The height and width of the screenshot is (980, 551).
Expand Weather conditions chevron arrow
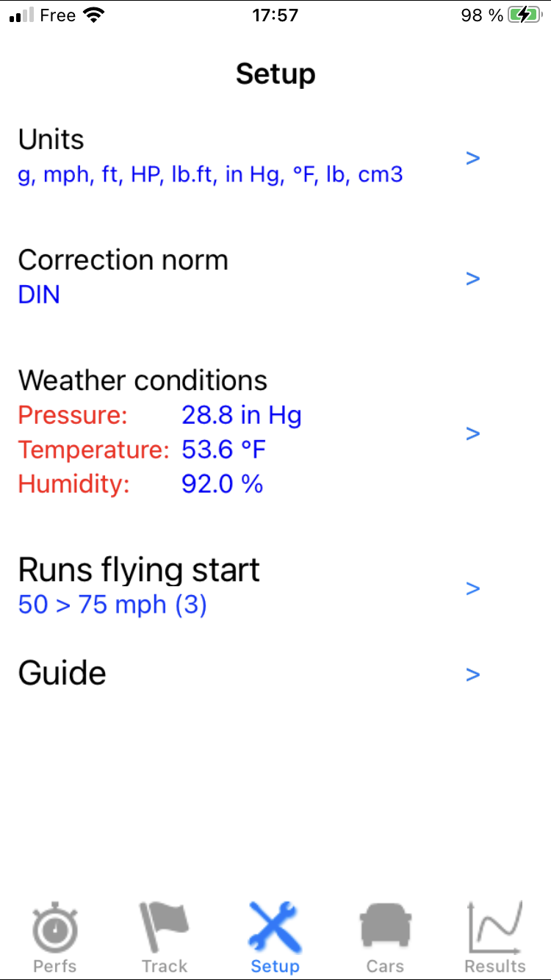pyautogui.click(x=473, y=433)
